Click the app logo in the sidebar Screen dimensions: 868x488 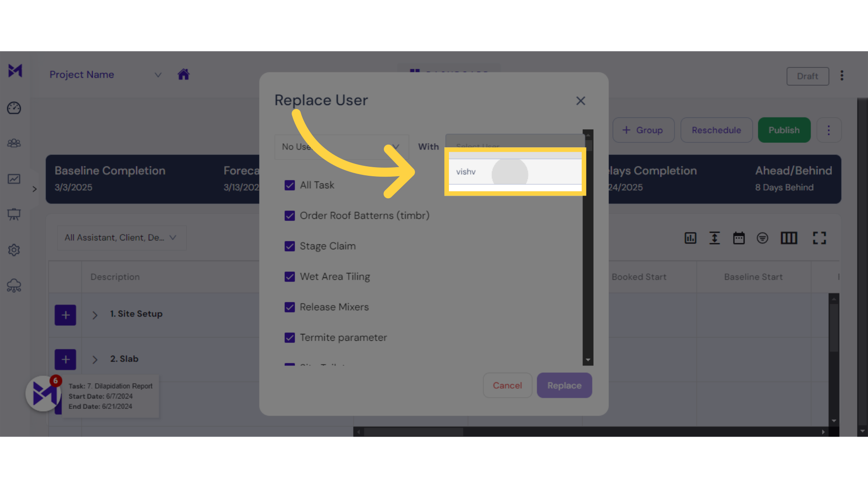15,70
